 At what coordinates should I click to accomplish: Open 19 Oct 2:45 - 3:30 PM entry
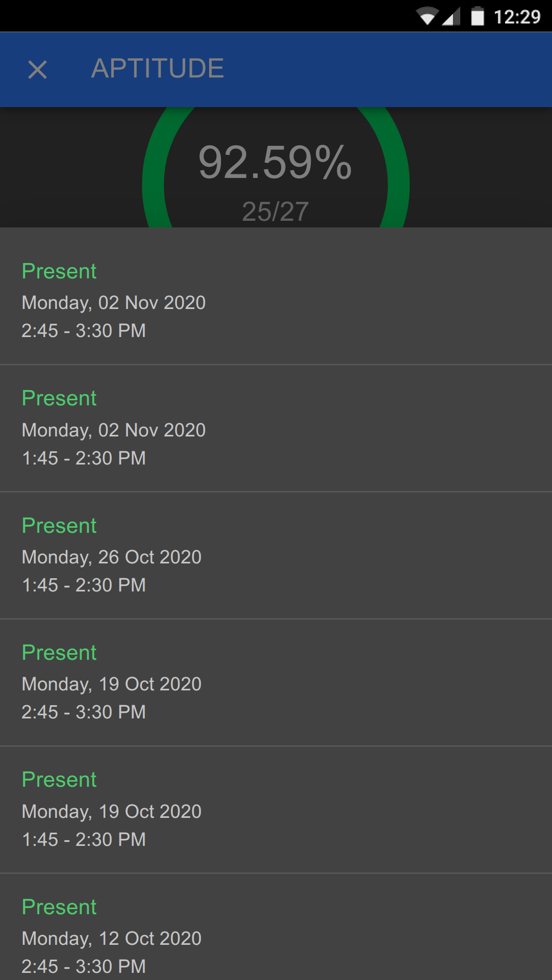[x=275, y=683]
